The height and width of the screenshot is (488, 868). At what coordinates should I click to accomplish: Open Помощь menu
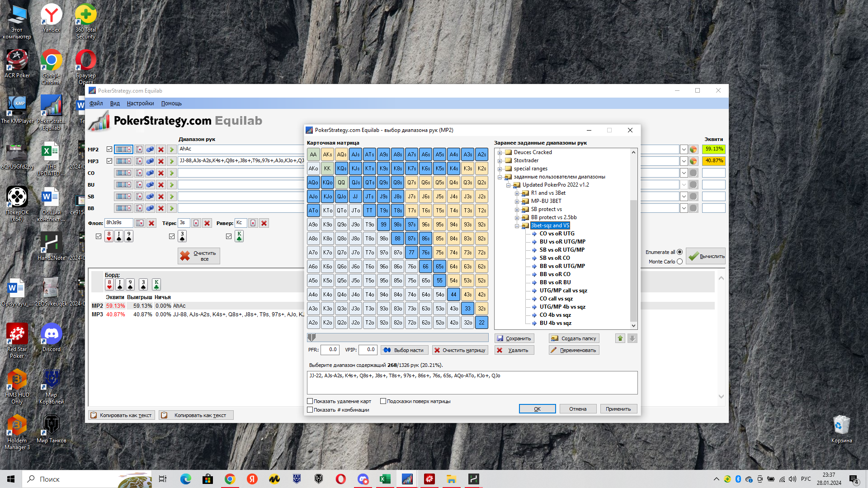click(x=171, y=103)
